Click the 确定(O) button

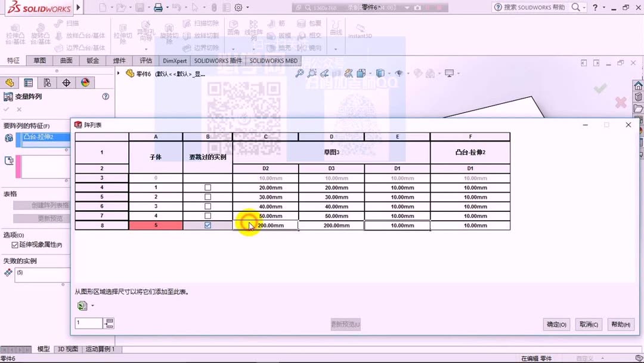[556, 324]
